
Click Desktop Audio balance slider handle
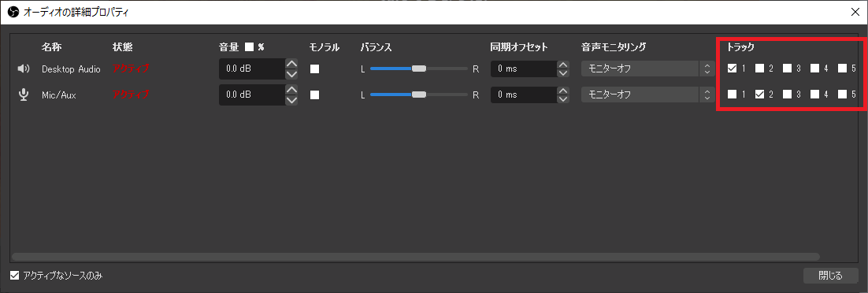(419, 69)
